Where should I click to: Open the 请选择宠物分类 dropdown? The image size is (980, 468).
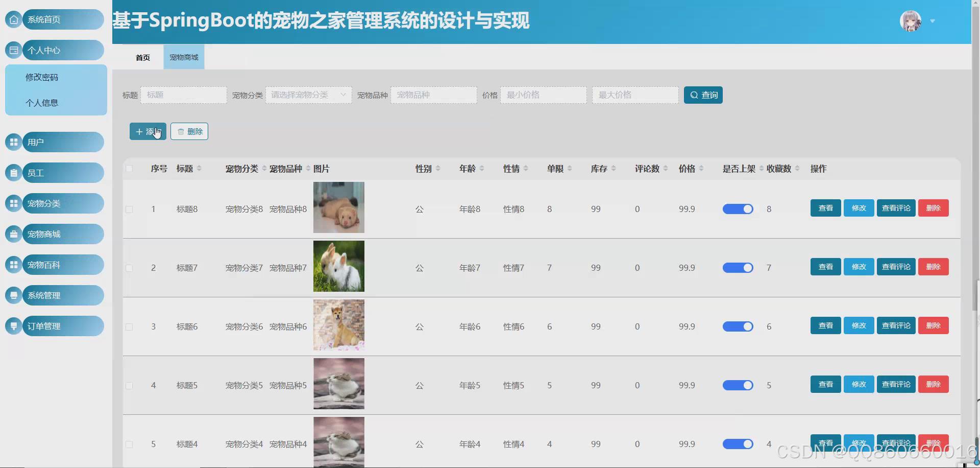(x=308, y=95)
